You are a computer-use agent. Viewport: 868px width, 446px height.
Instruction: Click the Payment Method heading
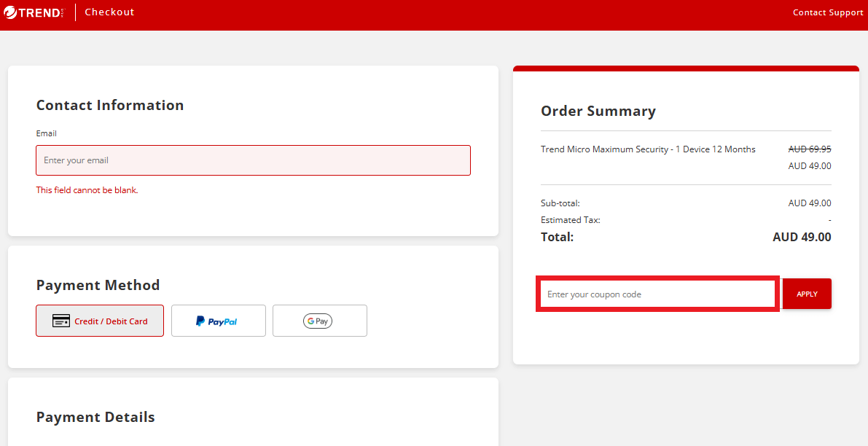(98, 285)
